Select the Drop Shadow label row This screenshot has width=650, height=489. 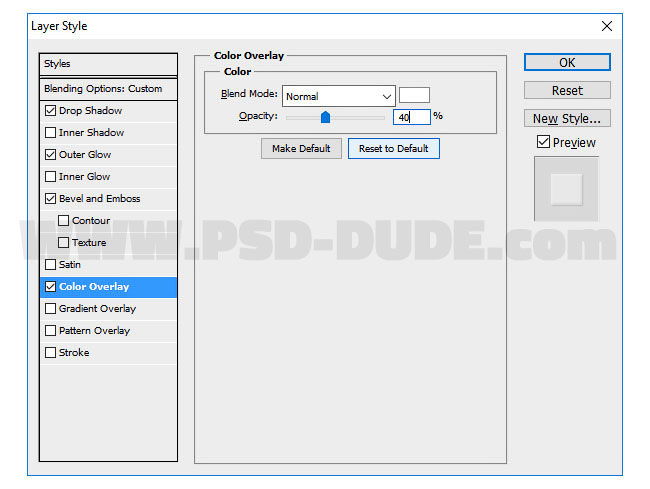click(x=108, y=111)
